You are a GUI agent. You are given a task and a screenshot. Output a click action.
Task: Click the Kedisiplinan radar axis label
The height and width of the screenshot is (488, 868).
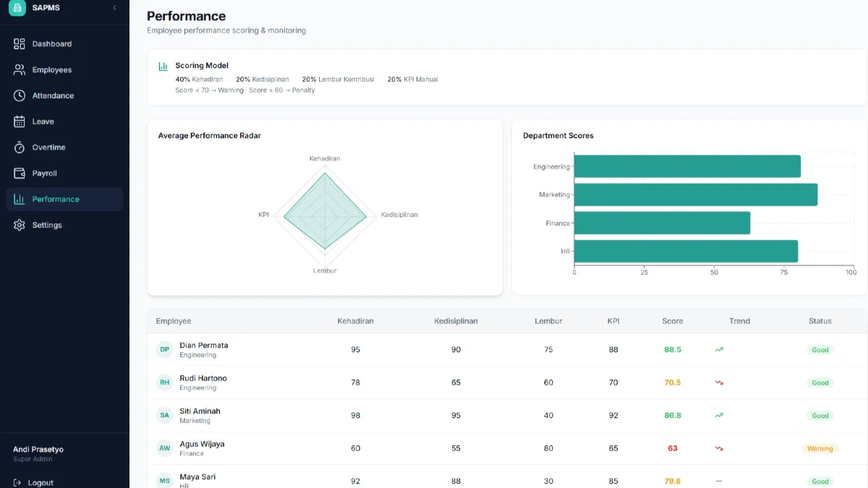click(x=399, y=215)
